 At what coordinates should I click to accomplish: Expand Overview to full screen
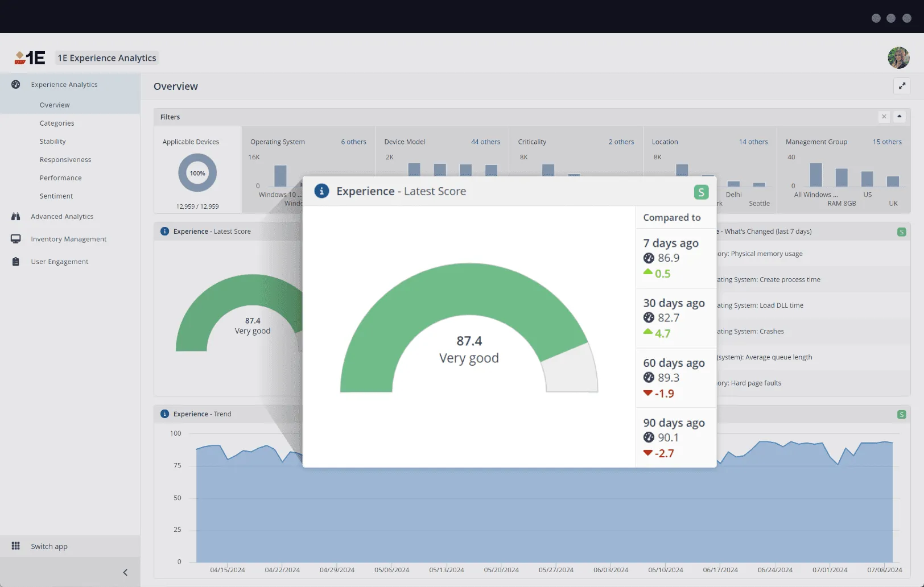902,86
